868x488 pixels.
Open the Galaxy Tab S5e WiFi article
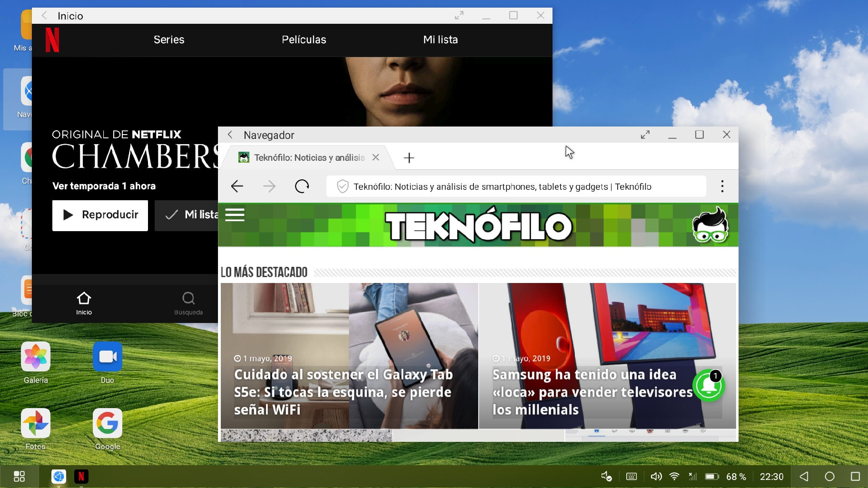click(349, 356)
